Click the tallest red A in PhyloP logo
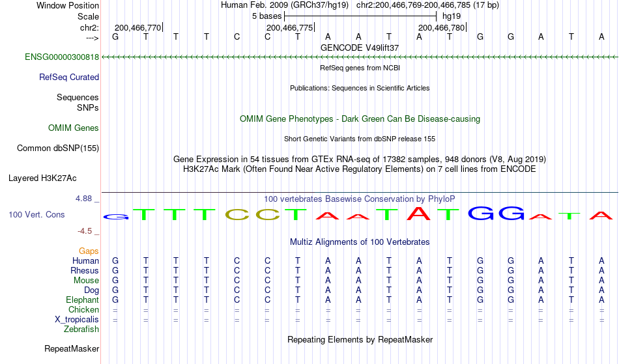619x364 pixels. click(x=419, y=214)
